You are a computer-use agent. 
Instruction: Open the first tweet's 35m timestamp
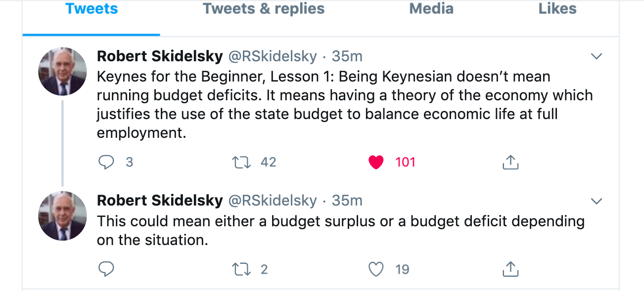pos(347,56)
